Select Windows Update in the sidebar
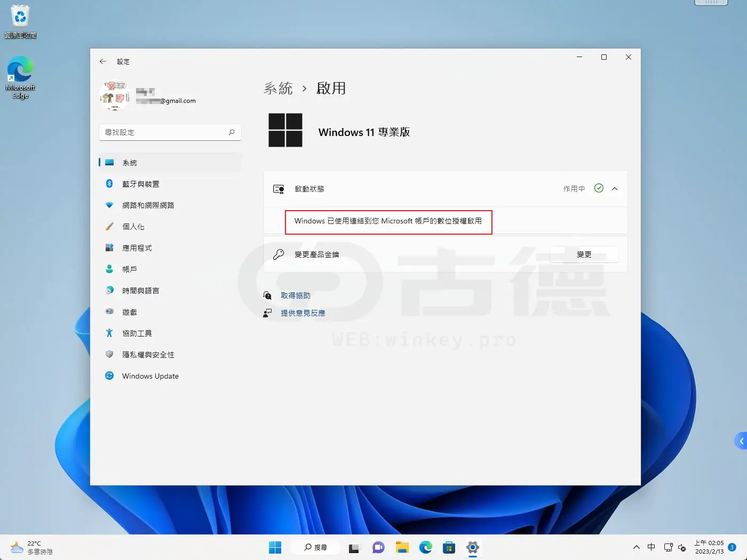 coord(170,376)
